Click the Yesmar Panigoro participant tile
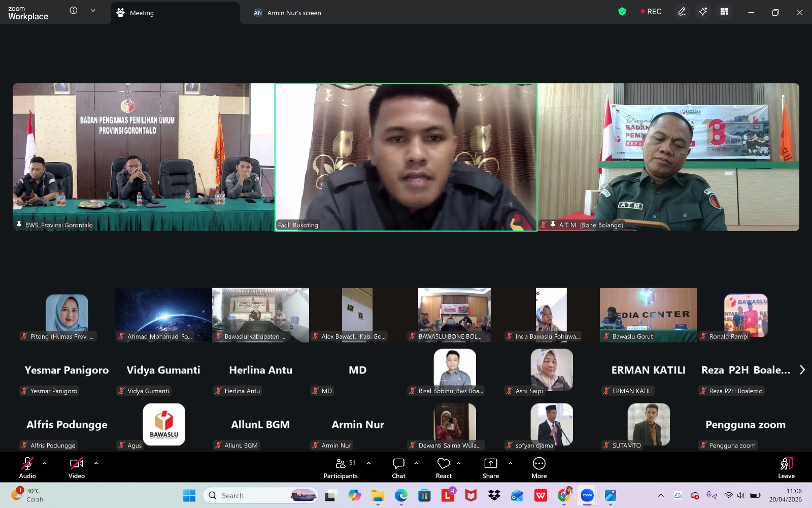 (x=66, y=370)
